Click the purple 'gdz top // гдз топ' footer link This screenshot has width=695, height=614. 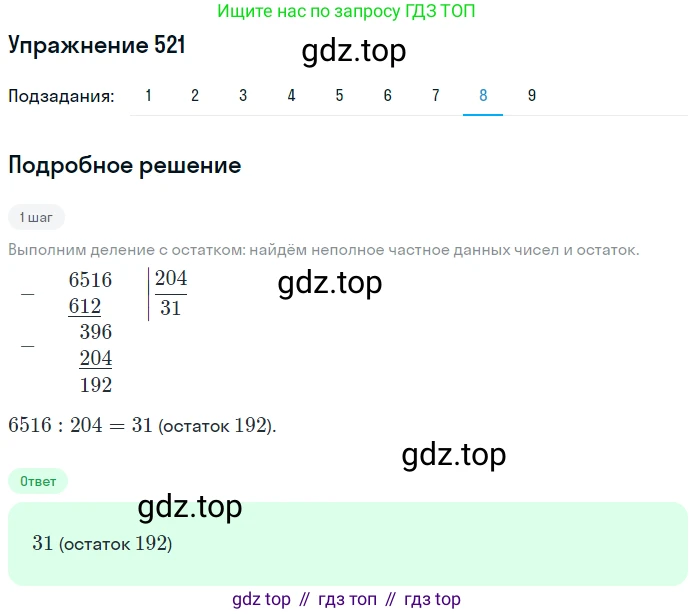pos(346,599)
